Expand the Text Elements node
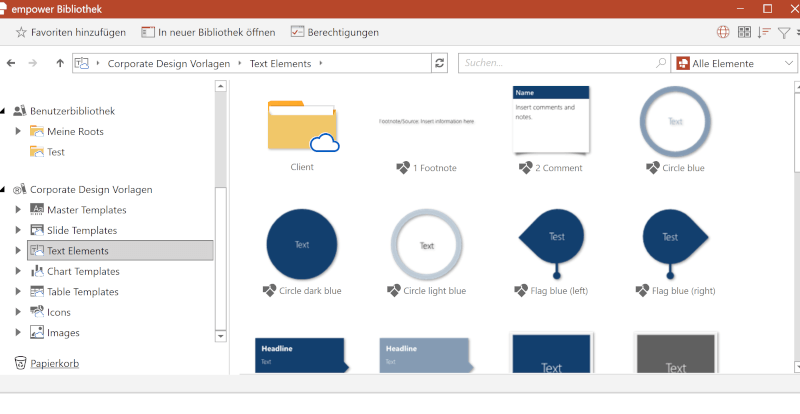The height and width of the screenshot is (414, 800). click(18, 250)
